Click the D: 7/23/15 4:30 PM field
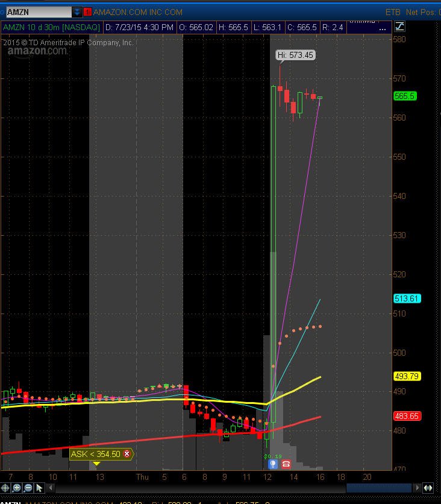 (139, 27)
